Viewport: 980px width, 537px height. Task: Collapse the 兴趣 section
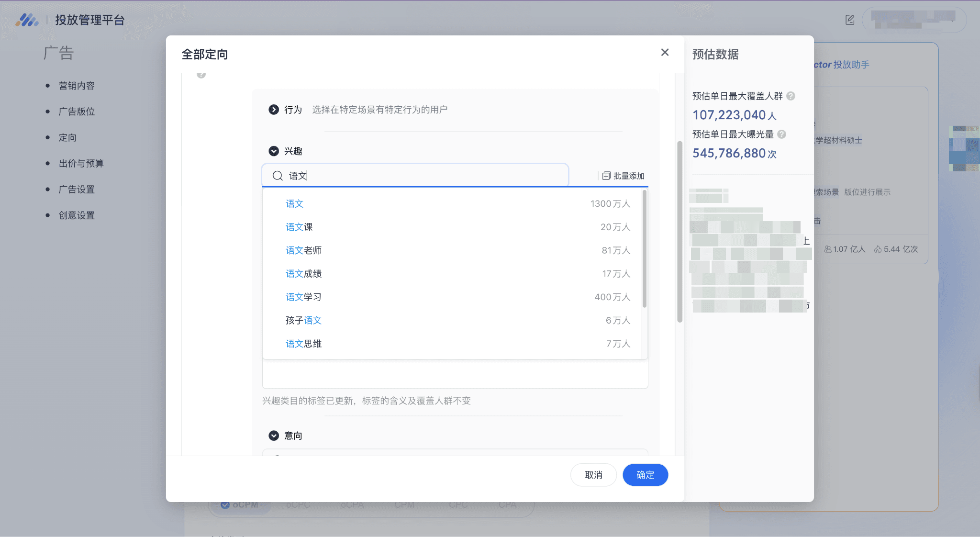point(274,151)
